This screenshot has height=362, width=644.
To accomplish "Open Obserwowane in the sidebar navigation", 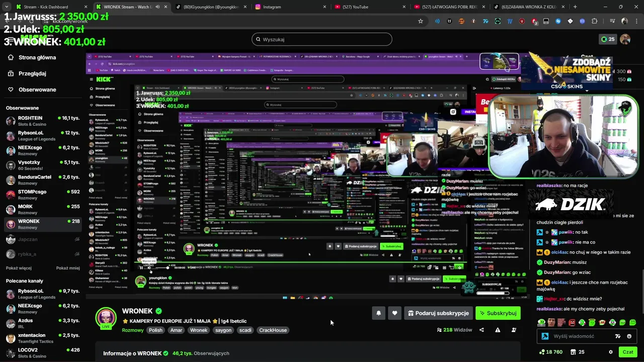I will (x=37, y=89).
